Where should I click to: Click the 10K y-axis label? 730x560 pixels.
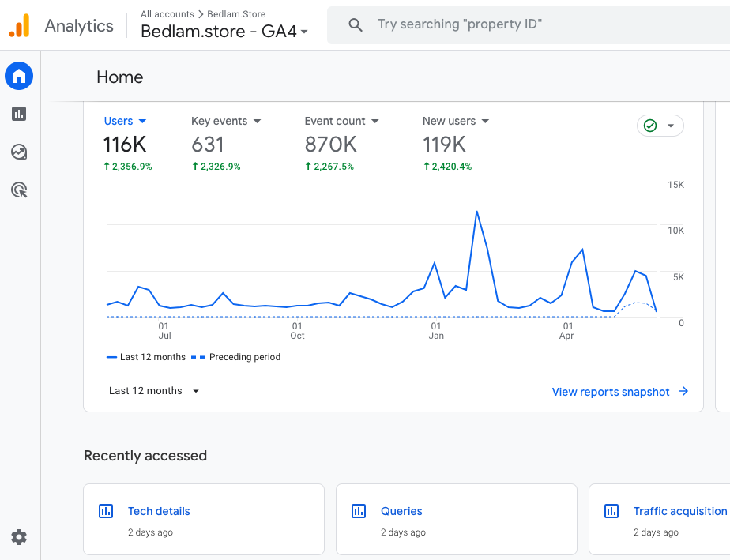pyautogui.click(x=675, y=231)
